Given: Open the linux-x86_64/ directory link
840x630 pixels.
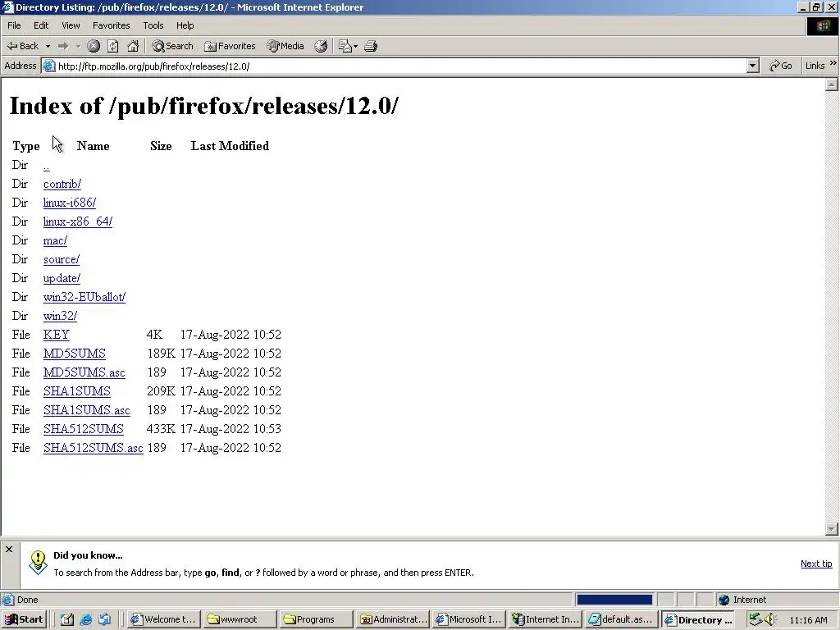Looking at the screenshot, I should [78, 221].
